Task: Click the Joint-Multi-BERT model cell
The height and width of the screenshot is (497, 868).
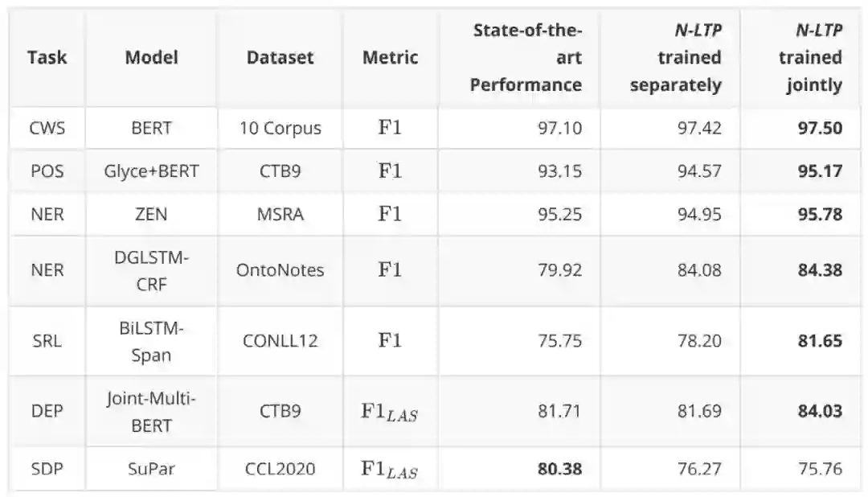Action: [x=151, y=411]
